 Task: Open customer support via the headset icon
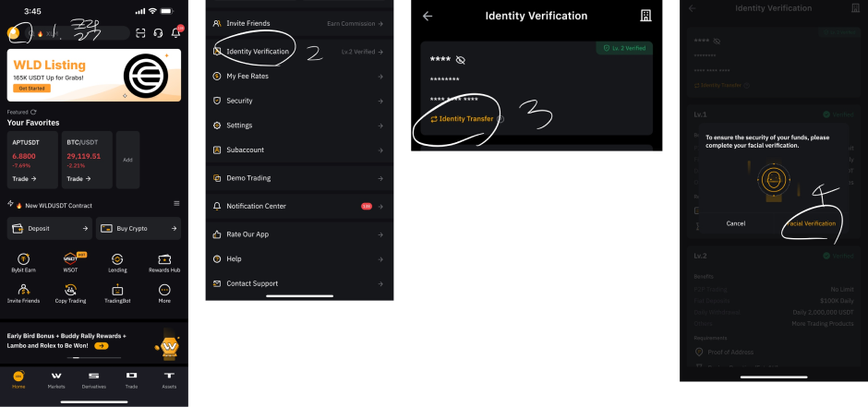(158, 33)
